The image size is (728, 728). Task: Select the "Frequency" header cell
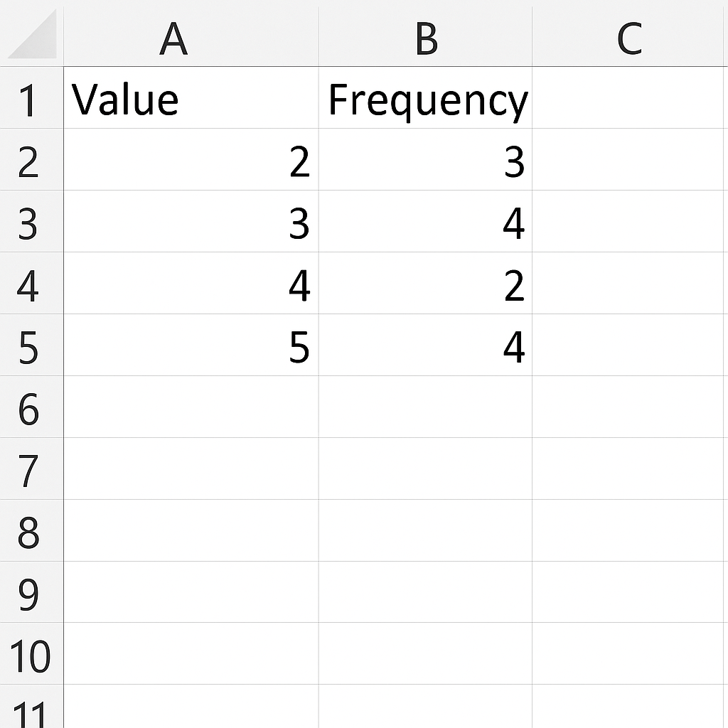tap(425, 100)
